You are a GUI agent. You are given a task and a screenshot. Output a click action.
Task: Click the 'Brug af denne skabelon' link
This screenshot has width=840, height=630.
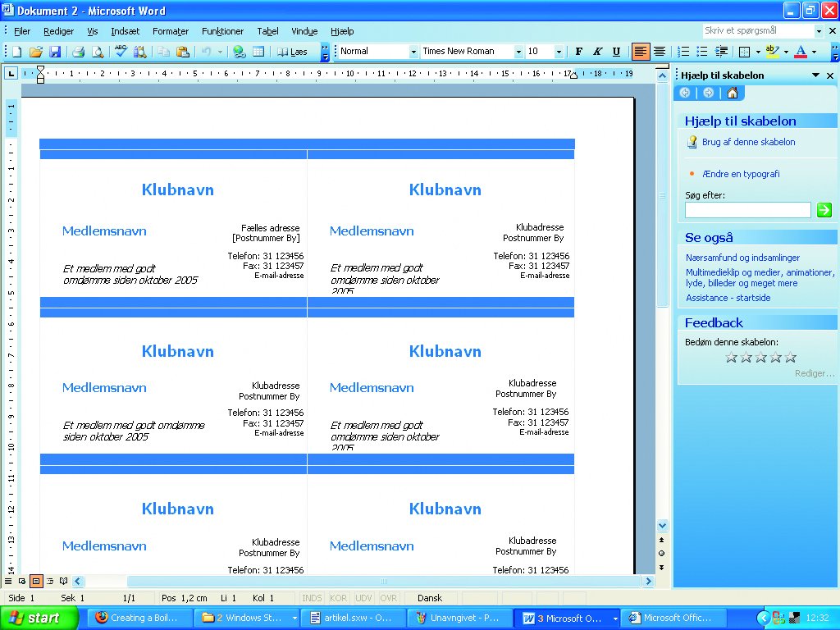click(748, 142)
